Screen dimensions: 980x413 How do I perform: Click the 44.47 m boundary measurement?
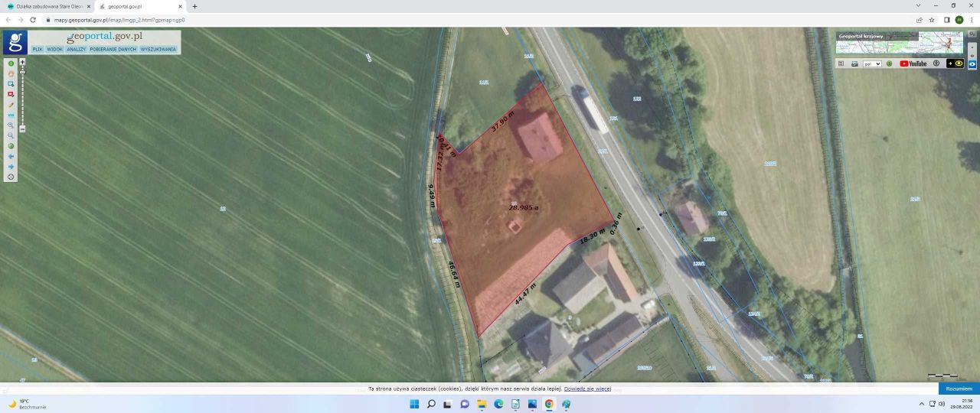tap(525, 294)
